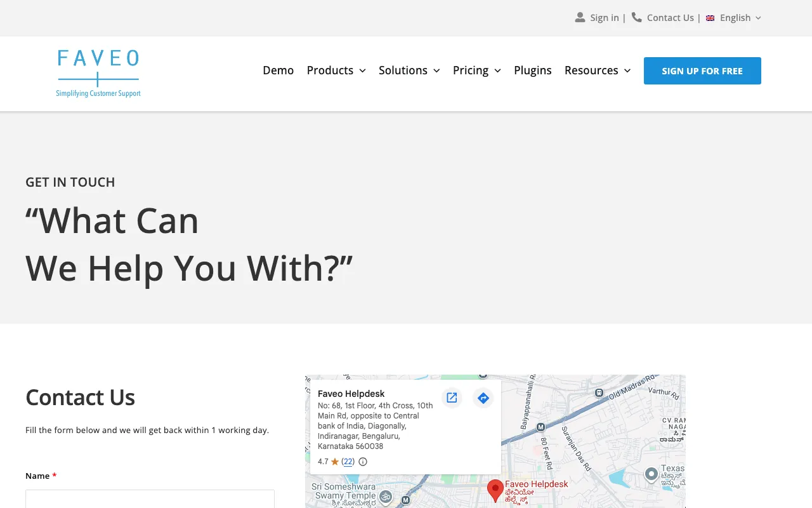Click the orange rating star on map card
Image resolution: width=812 pixels, height=508 pixels.
click(335, 462)
